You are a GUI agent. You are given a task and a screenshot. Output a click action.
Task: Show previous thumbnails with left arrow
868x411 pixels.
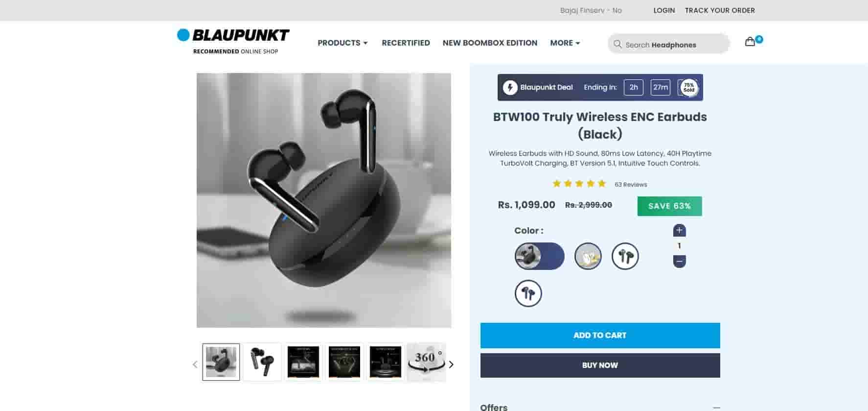[195, 364]
